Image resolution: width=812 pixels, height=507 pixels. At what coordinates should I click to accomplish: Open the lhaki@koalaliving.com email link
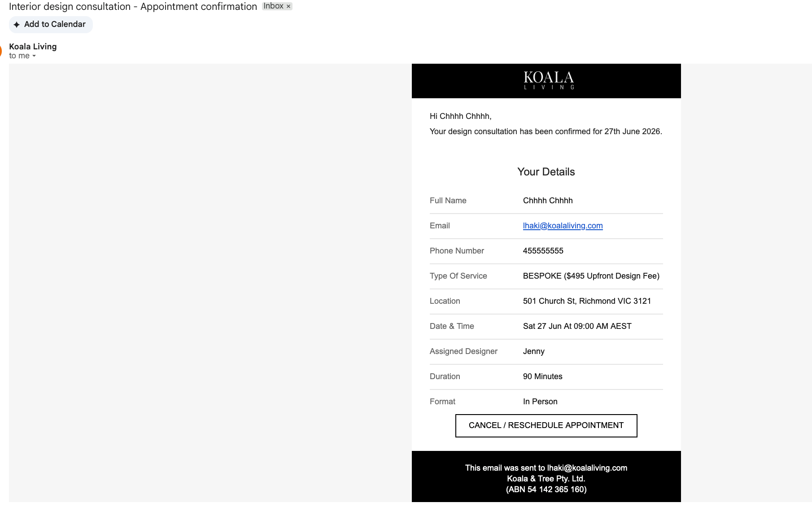pyautogui.click(x=563, y=226)
